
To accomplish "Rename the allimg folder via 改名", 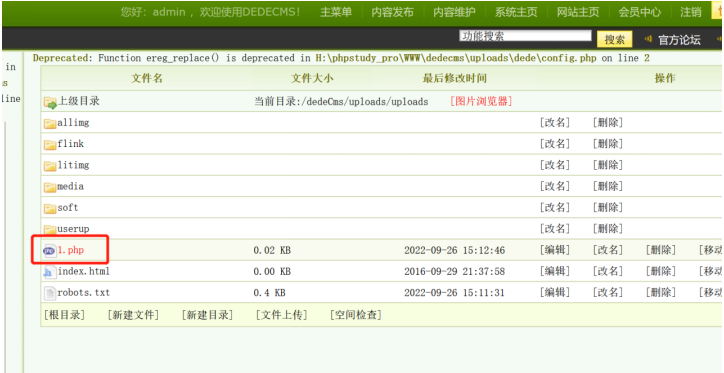I will tap(555, 123).
